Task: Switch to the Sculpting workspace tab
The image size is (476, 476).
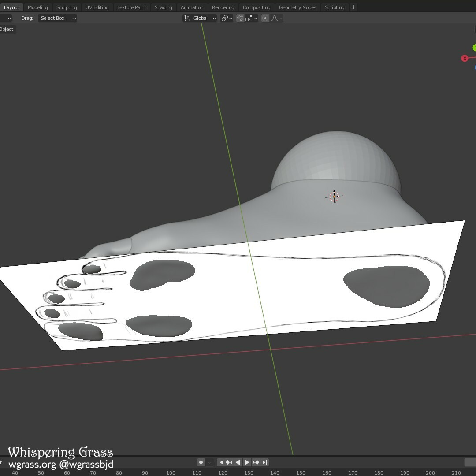Action: point(67,7)
